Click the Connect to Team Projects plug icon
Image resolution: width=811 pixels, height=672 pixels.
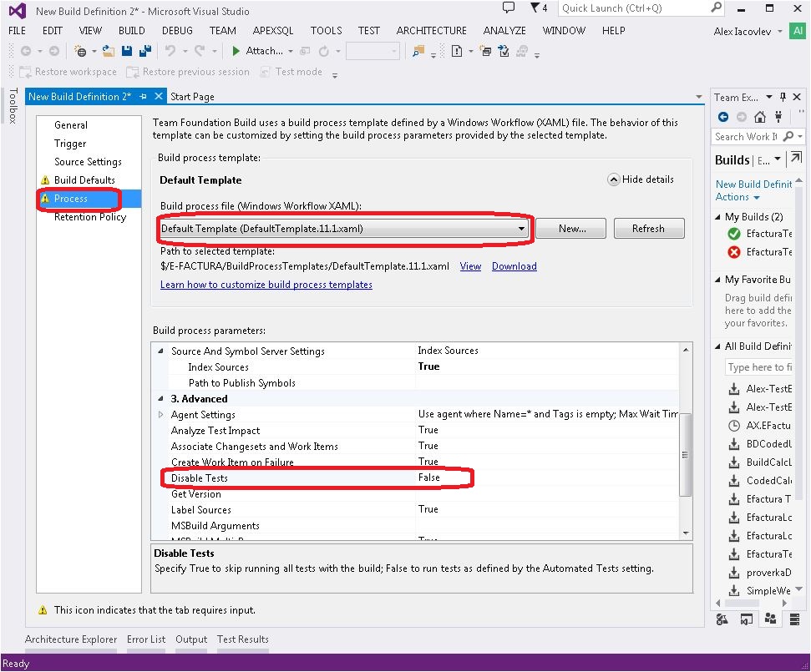pyautogui.click(x=778, y=117)
